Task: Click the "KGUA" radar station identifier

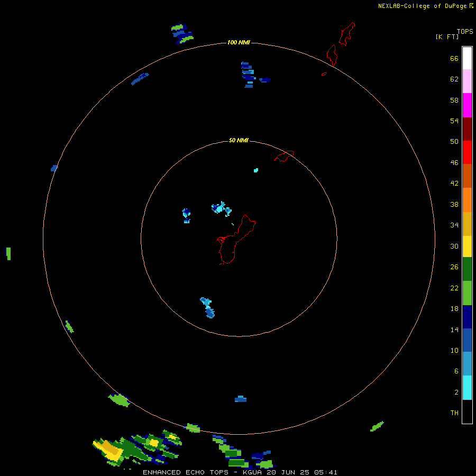Action: pos(253,472)
